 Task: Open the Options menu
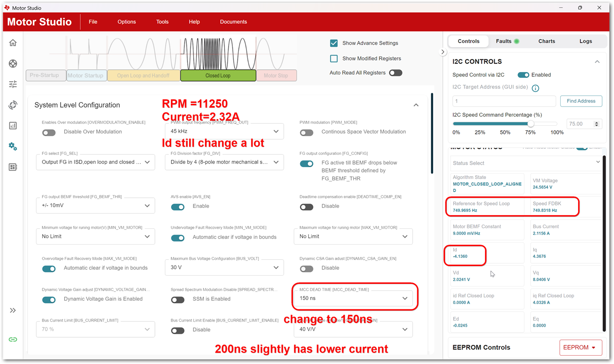click(127, 22)
